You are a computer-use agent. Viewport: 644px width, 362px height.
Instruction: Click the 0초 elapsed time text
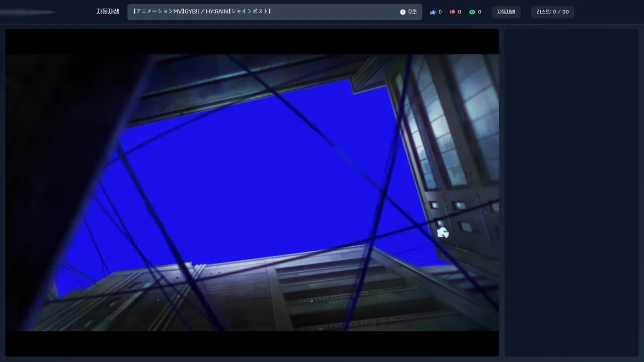click(413, 12)
